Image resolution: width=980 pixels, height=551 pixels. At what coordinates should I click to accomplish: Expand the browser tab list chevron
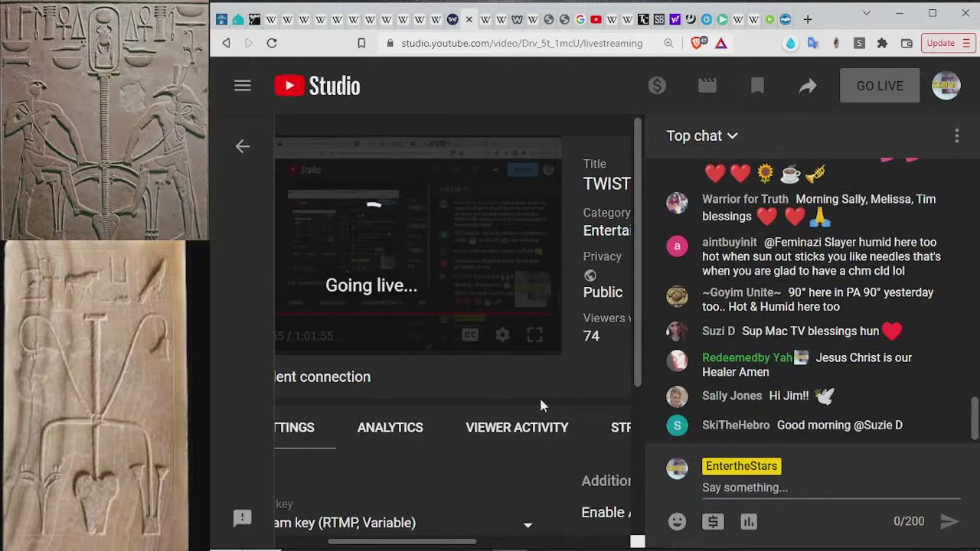point(866,14)
